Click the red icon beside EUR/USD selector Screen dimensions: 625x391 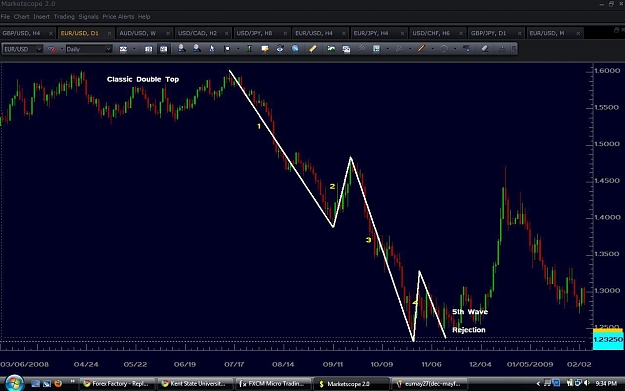click(x=51, y=49)
